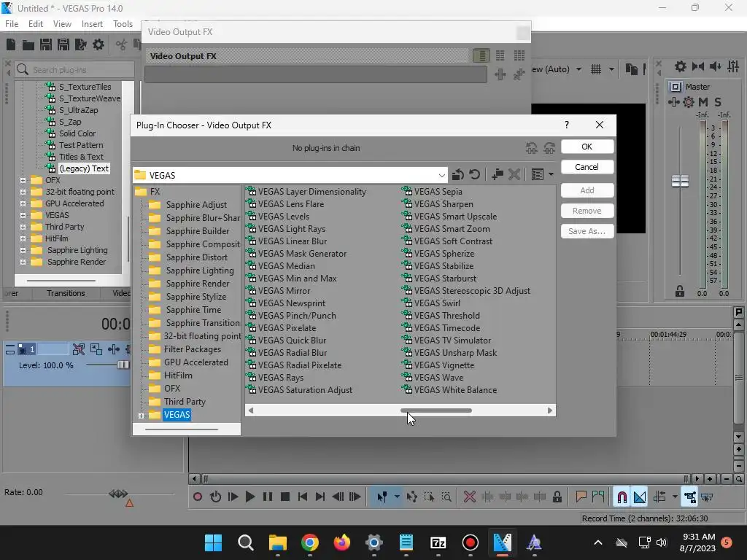Expand the VEGAS folder in chooser tree
This screenshot has width=747, height=560.
pos(141,416)
